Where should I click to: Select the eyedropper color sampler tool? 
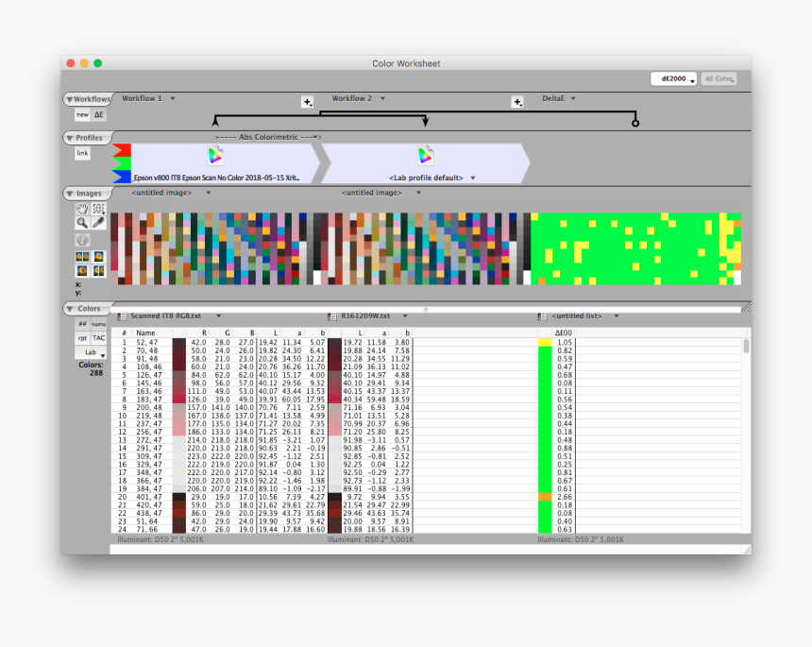(98, 223)
